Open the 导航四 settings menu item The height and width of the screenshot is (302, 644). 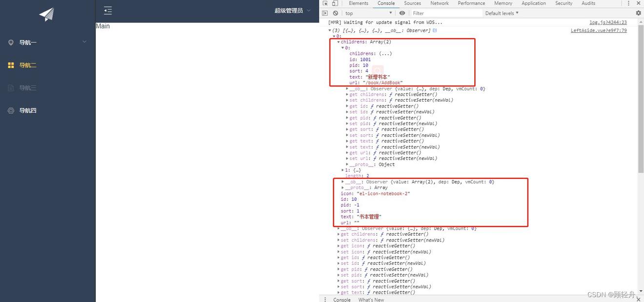(x=28, y=110)
